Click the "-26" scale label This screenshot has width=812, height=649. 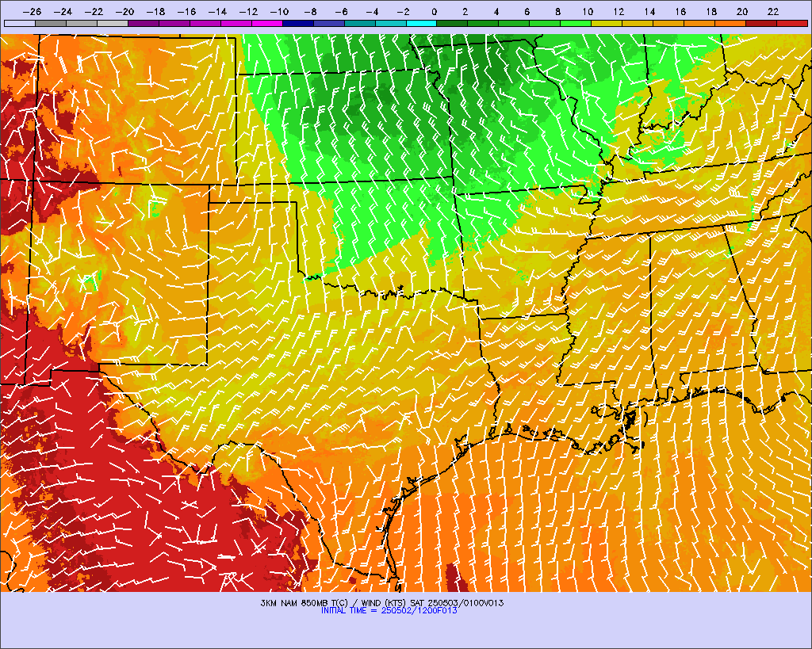pyautogui.click(x=32, y=11)
